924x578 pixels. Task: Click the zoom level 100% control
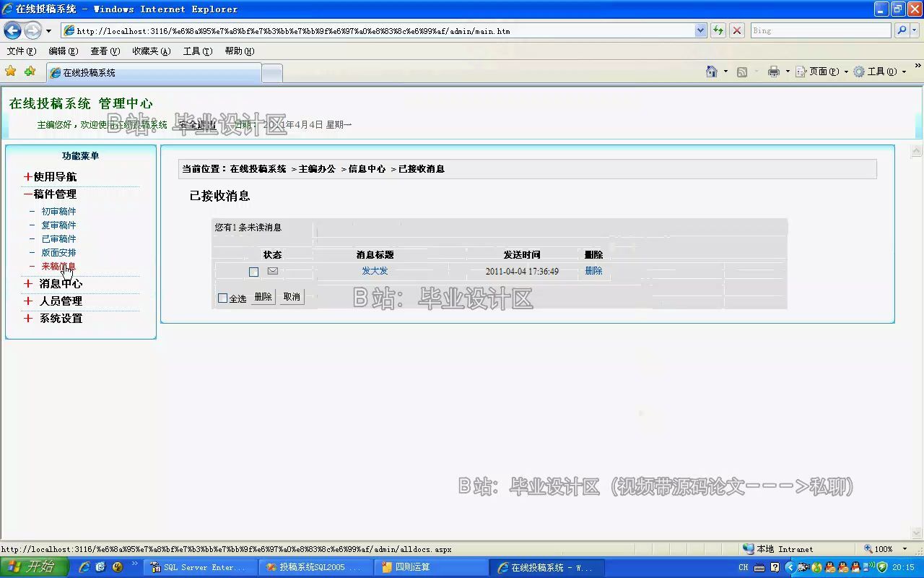click(x=886, y=549)
